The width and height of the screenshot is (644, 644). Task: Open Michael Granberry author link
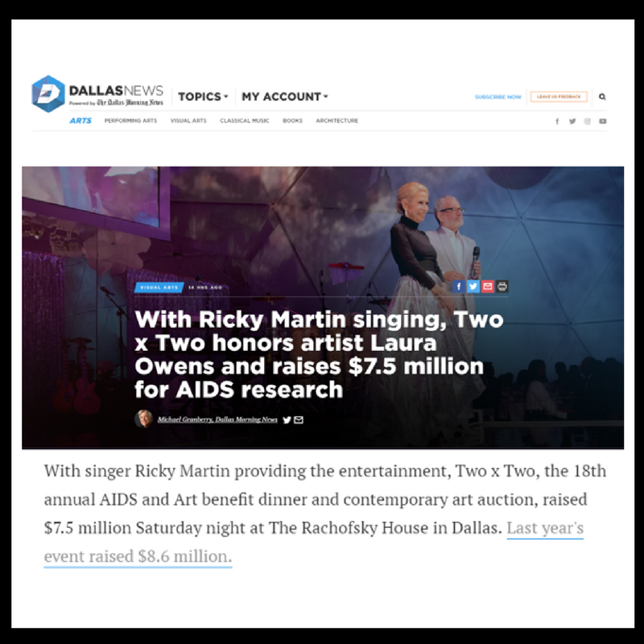tap(217, 419)
